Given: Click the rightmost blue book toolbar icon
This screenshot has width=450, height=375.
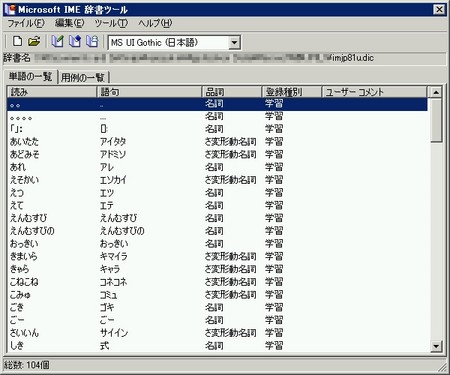Looking at the screenshot, I should [x=92, y=42].
